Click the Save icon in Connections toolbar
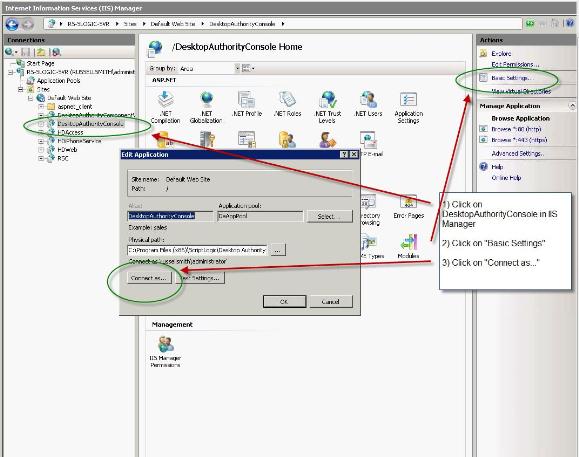This screenshot has width=579, height=457. coord(25,52)
